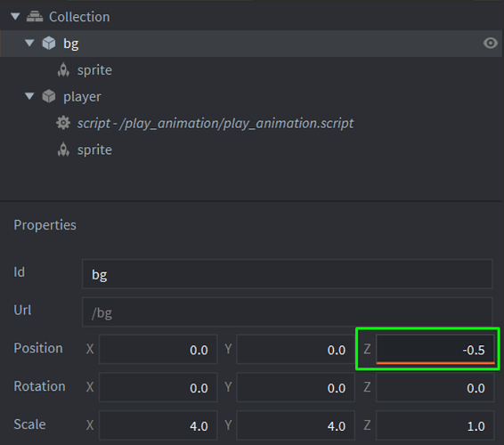The width and height of the screenshot is (504, 445).
Task: Click the Scale Z field showing 1.0
Action: (435, 425)
